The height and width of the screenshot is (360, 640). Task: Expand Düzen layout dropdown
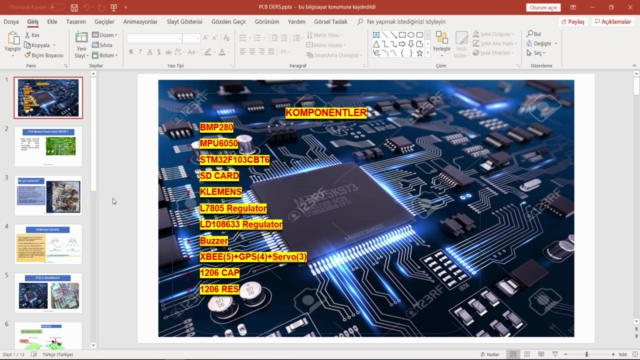point(105,35)
